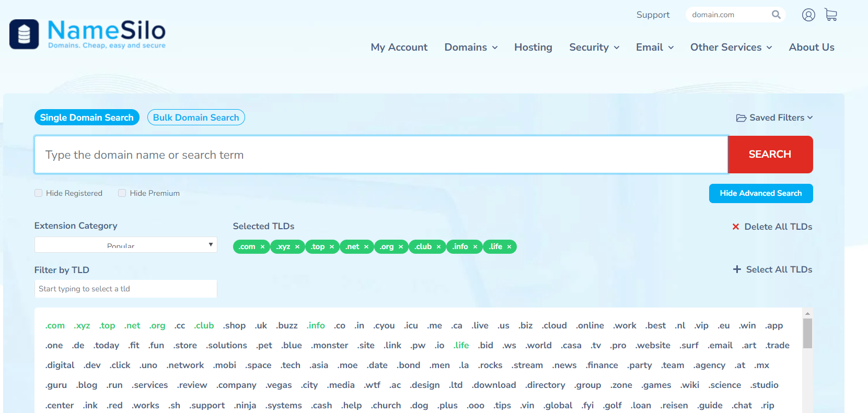Expand the Extension Category dropdown
Image resolution: width=868 pixels, height=413 pixels.
(x=126, y=245)
